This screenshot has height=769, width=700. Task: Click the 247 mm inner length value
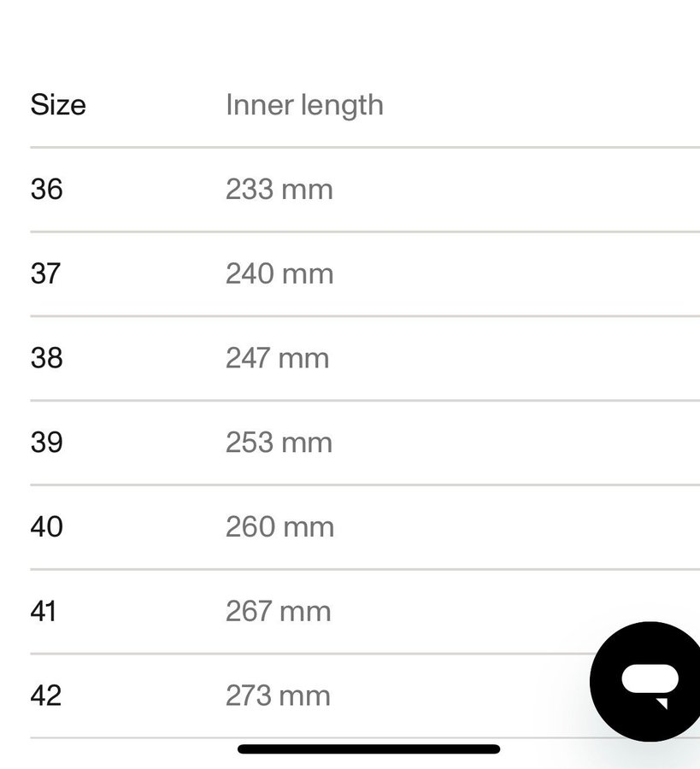[277, 357]
